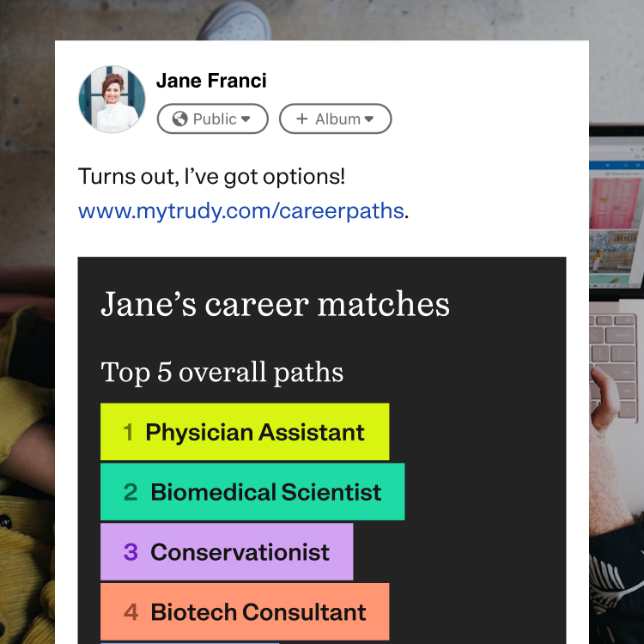Select the Physician Assistant career bar
The height and width of the screenshot is (644, 644).
(245, 432)
